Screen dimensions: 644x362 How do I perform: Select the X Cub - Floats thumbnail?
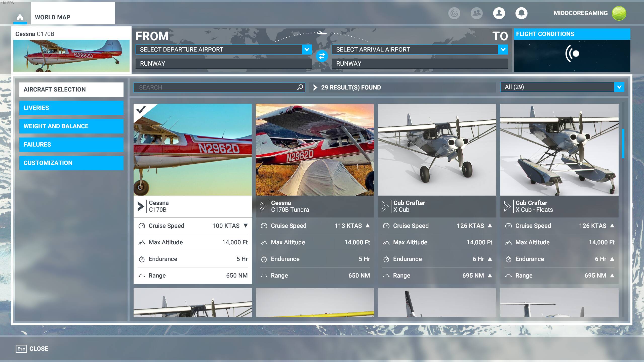559,150
